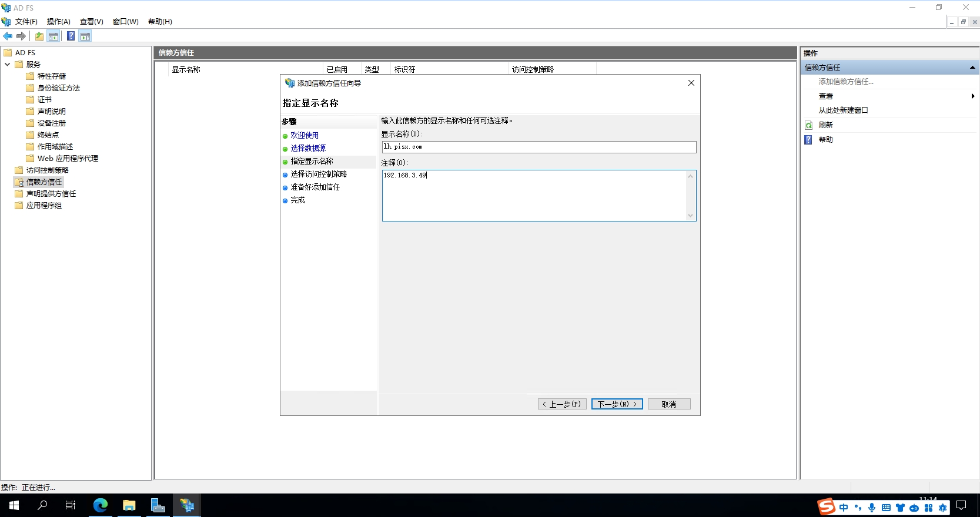The height and width of the screenshot is (517, 980).
Task: Open the 查看(V) menu
Action: tap(91, 22)
